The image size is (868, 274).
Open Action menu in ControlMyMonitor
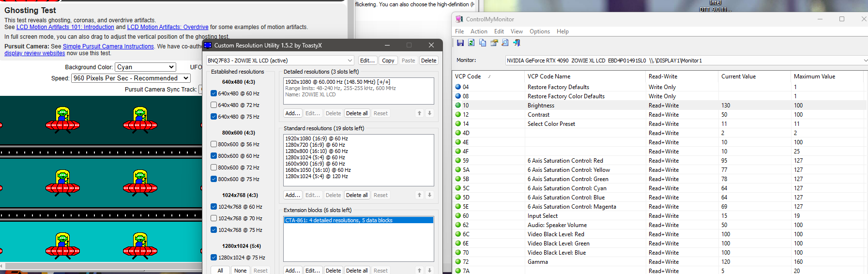pos(479,31)
